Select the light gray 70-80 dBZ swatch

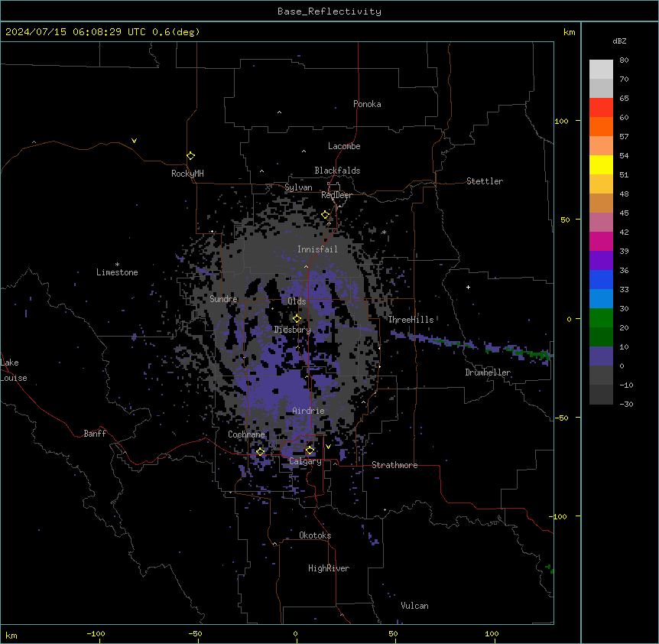point(601,70)
